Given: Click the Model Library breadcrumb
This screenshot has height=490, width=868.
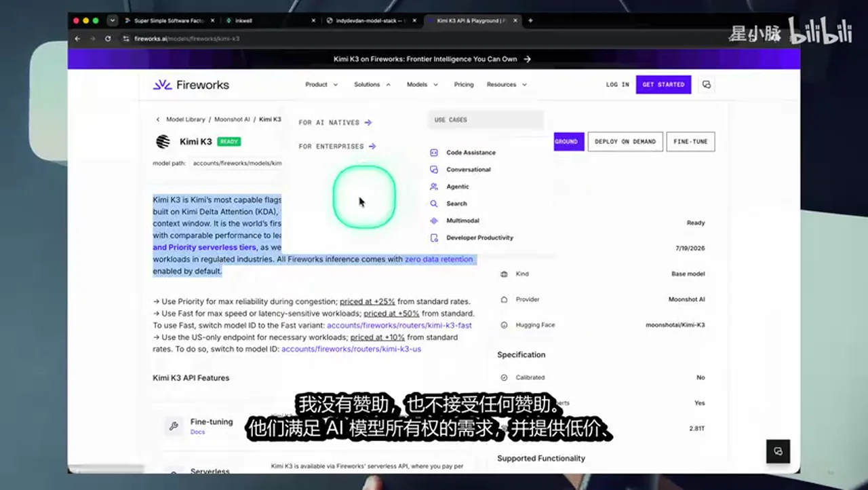Looking at the screenshot, I should coord(185,119).
